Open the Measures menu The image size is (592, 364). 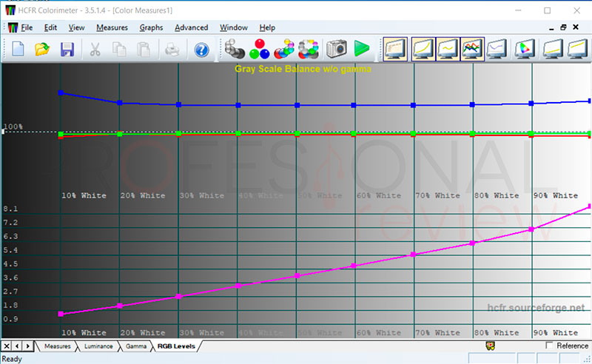112,27
